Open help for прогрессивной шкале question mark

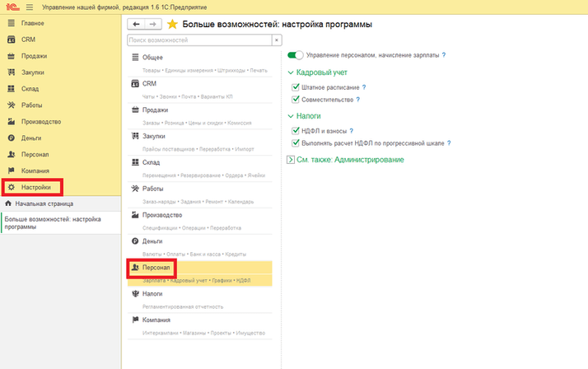pyautogui.click(x=449, y=142)
